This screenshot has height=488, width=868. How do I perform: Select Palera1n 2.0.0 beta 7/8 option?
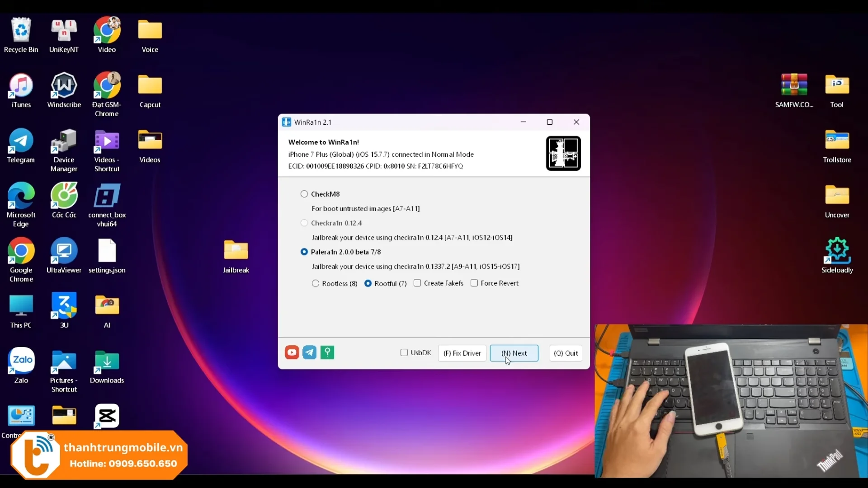[x=304, y=252]
